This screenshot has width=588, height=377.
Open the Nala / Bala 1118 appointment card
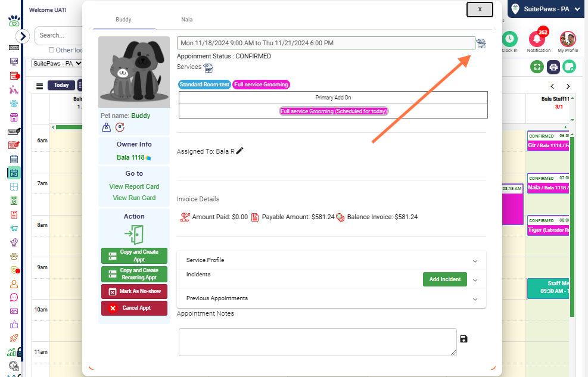pyautogui.click(x=548, y=183)
